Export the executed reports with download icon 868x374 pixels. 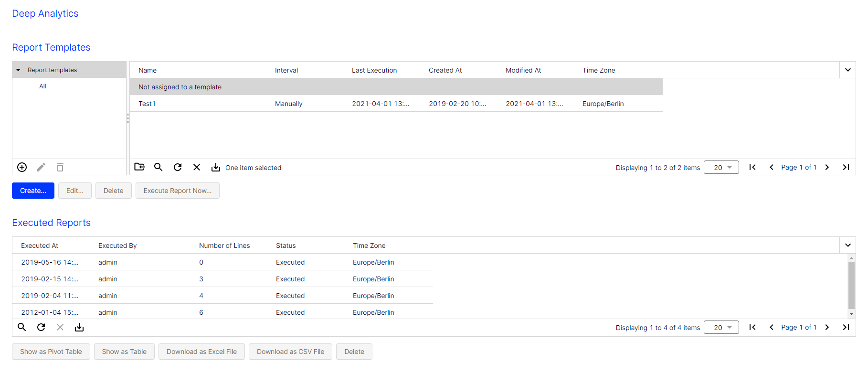(79, 327)
